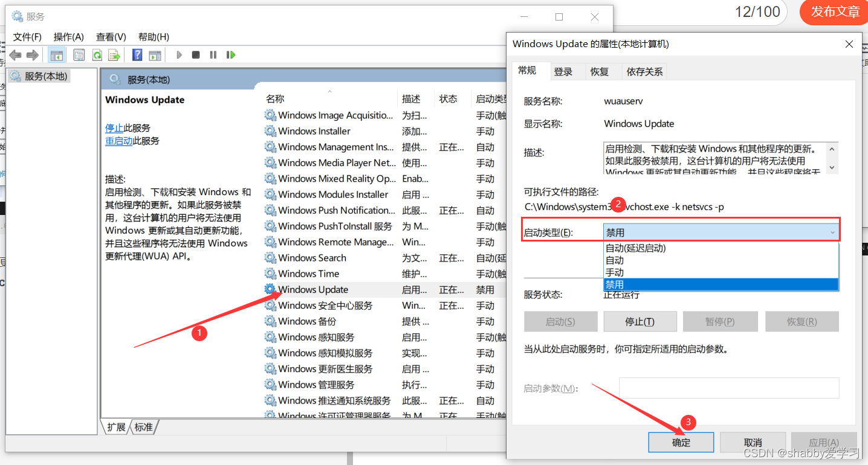Switch to the 扩展 view tab

pos(116,427)
